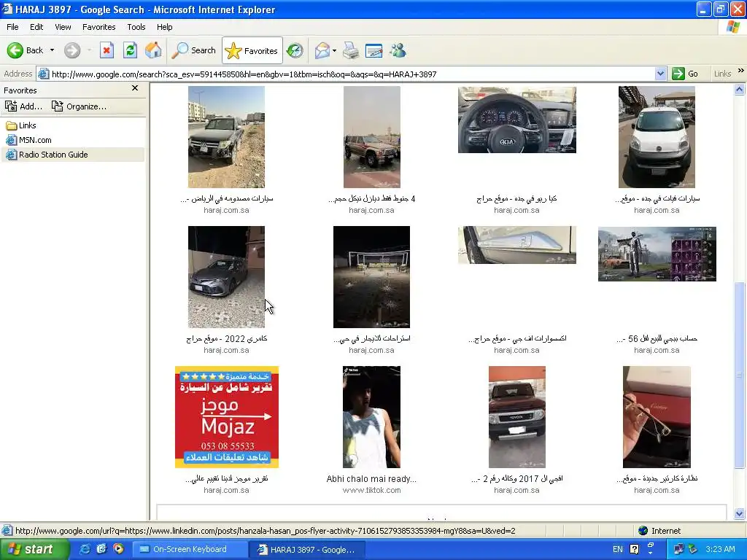
Task: Click the Edit page toolbar icon
Action: pos(374,50)
